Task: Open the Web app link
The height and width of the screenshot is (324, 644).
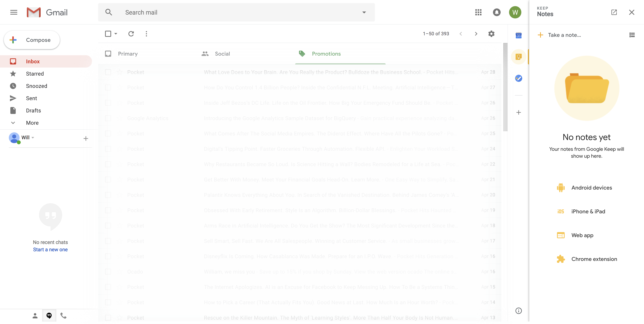Action: [575, 235]
